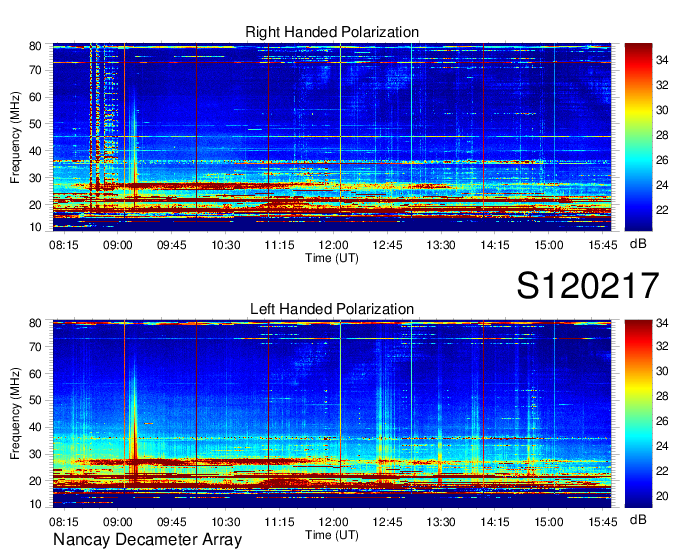Click the Time (UT) label under Right Handed plot
Viewport: 680px width, 552px height.
coord(332,258)
